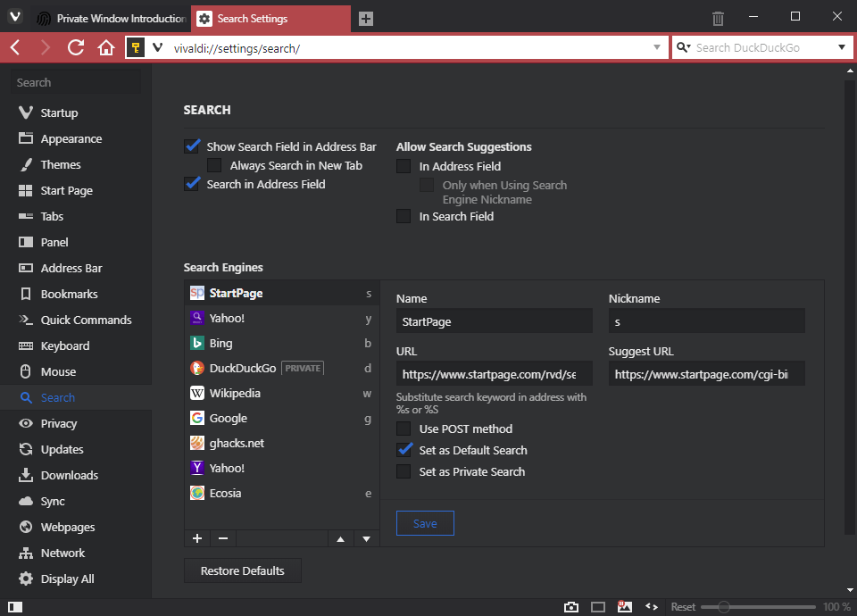Select the Wikipedia search engine
The height and width of the screenshot is (616, 857).
pos(282,393)
